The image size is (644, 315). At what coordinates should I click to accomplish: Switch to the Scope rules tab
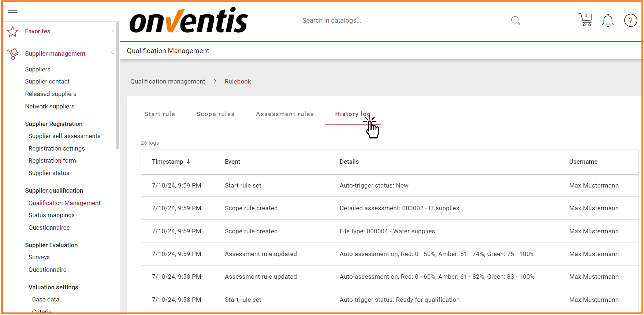(x=215, y=114)
